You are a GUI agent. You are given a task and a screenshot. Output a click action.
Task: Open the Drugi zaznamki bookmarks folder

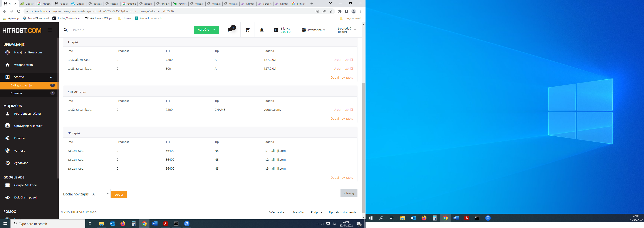351,18
